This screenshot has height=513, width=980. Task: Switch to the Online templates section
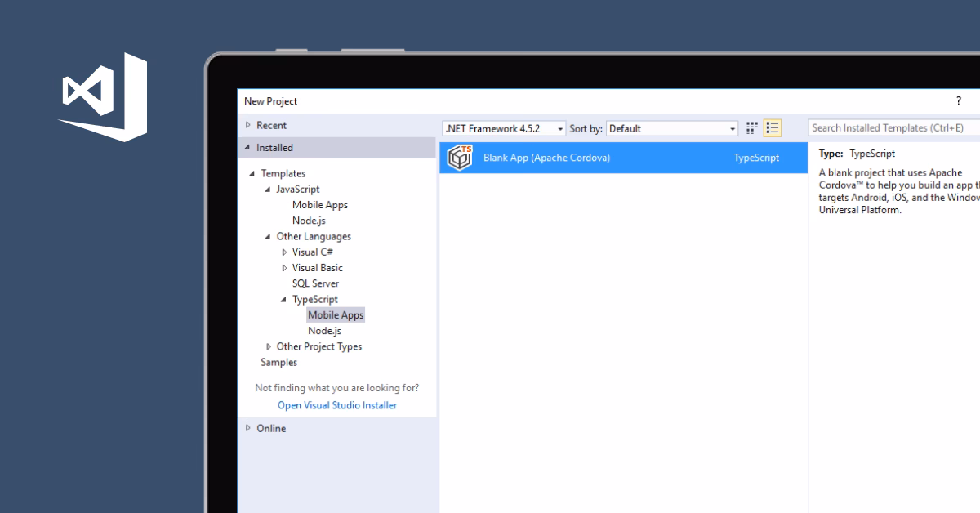(x=270, y=428)
